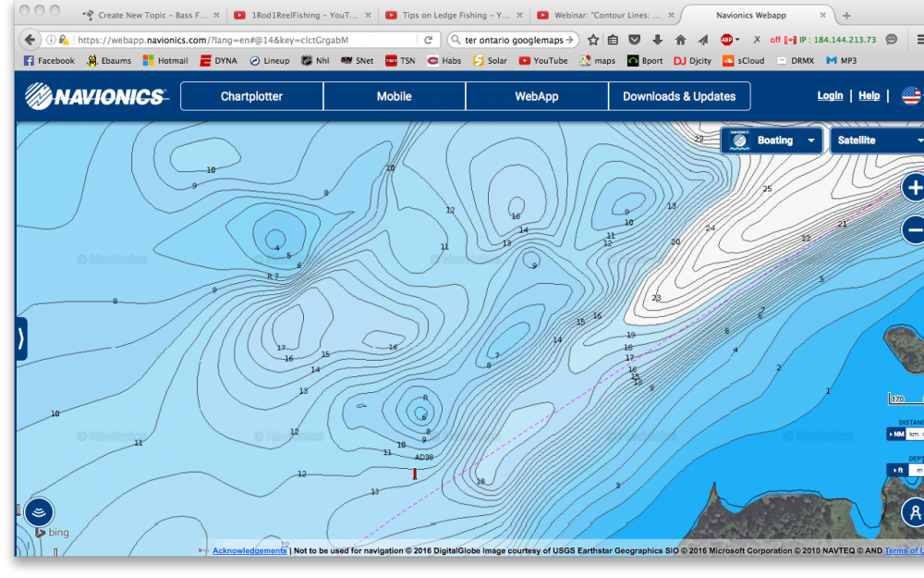The height and width of the screenshot is (578, 924).
Task: Open the Acknowledgements link
Action: 249,550
